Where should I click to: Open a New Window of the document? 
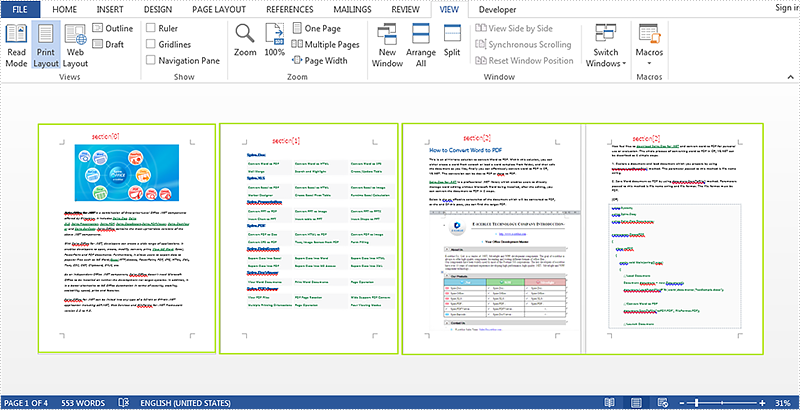tap(387, 45)
